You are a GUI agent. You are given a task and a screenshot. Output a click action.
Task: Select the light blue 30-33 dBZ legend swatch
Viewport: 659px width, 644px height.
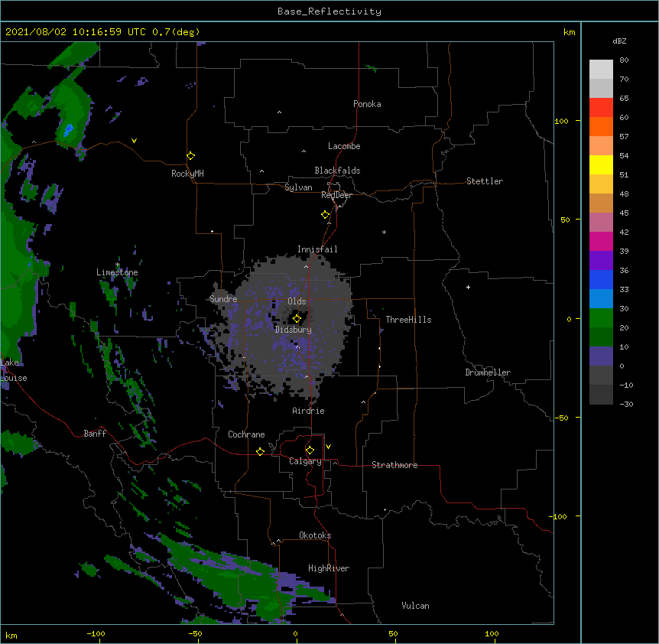[x=601, y=299]
